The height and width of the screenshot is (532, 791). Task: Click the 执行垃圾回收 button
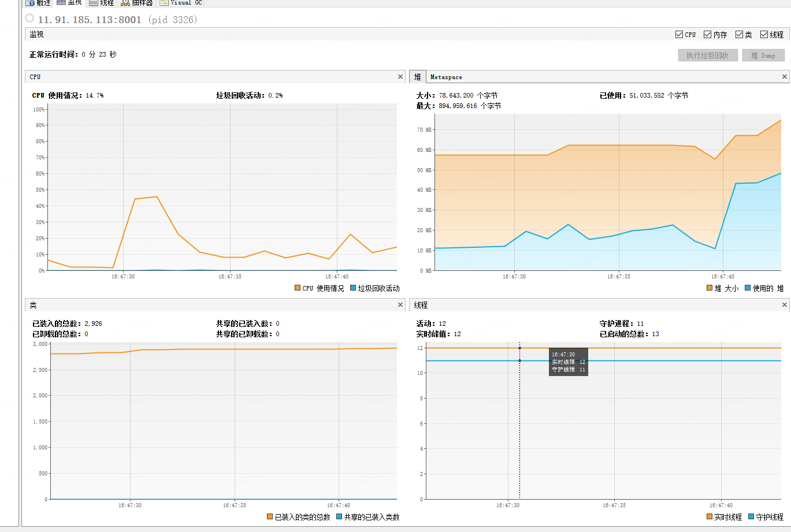(x=708, y=55)
